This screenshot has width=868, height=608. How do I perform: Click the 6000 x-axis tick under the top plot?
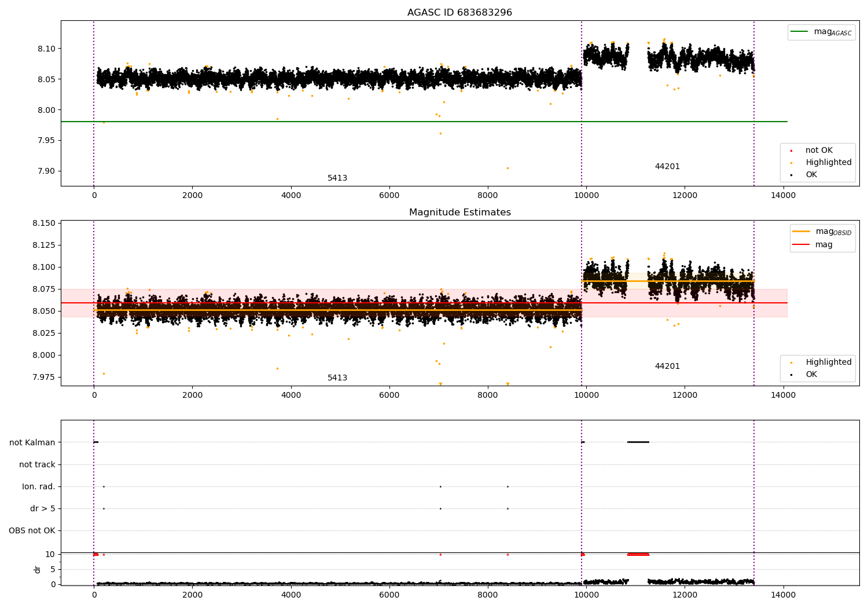(x=389, y=196)
